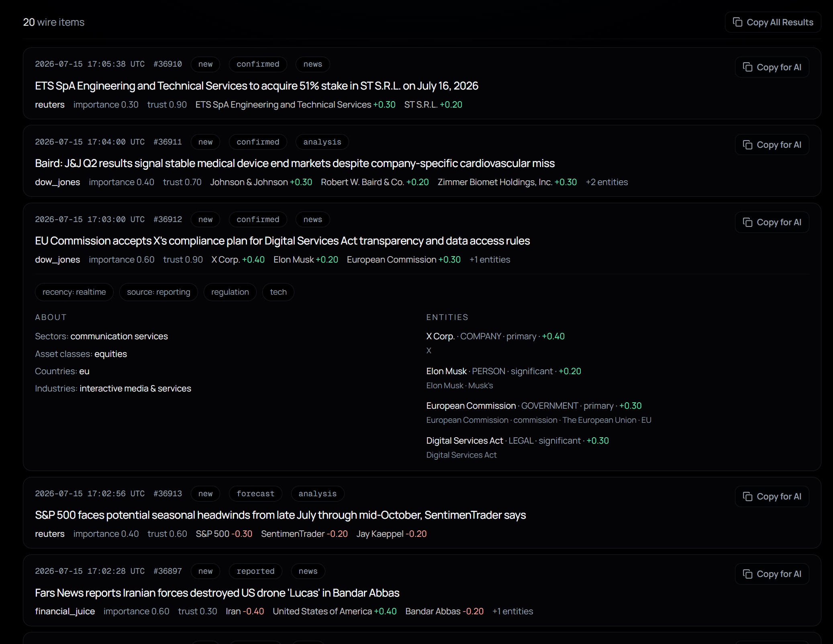Expand the S&P 500 seasonal headwinds headline

pyautogui.click(x=280, y=515)
